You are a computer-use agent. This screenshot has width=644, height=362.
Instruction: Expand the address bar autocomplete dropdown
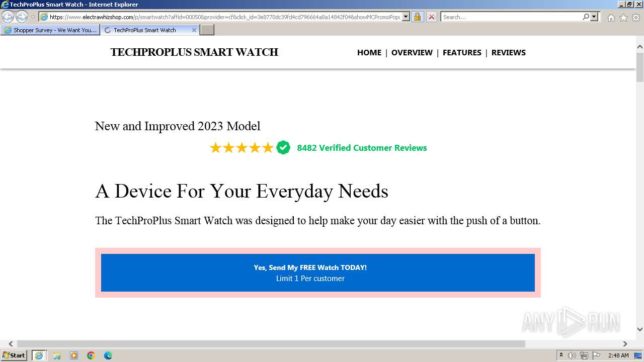pyautogui.click(x=406, y=17)
